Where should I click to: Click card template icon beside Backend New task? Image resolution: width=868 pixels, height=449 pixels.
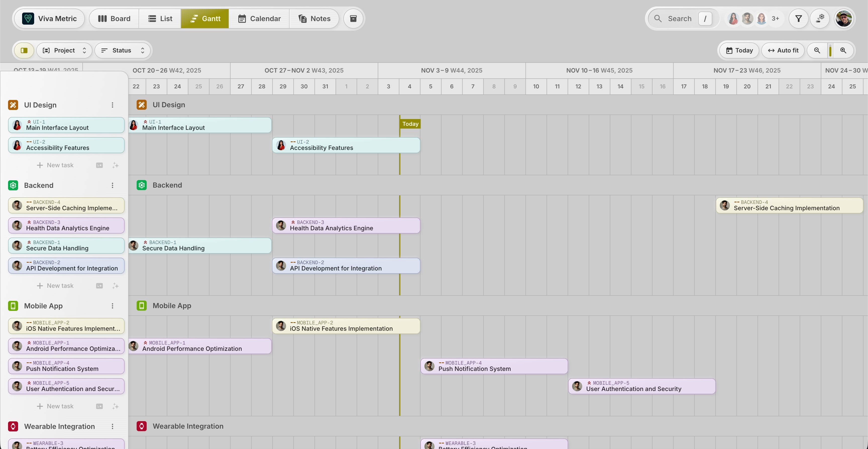coord(99,286)
